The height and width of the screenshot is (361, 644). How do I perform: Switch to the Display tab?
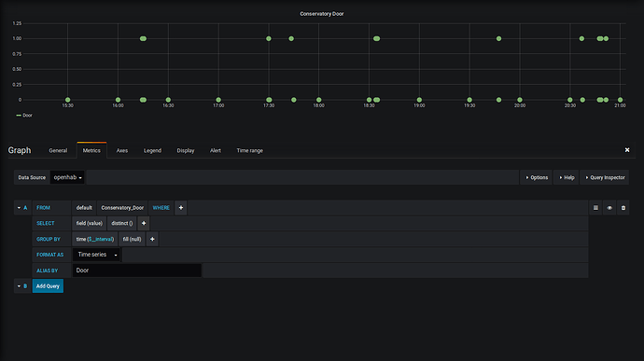pyautogui.click(x=186, y=150)
